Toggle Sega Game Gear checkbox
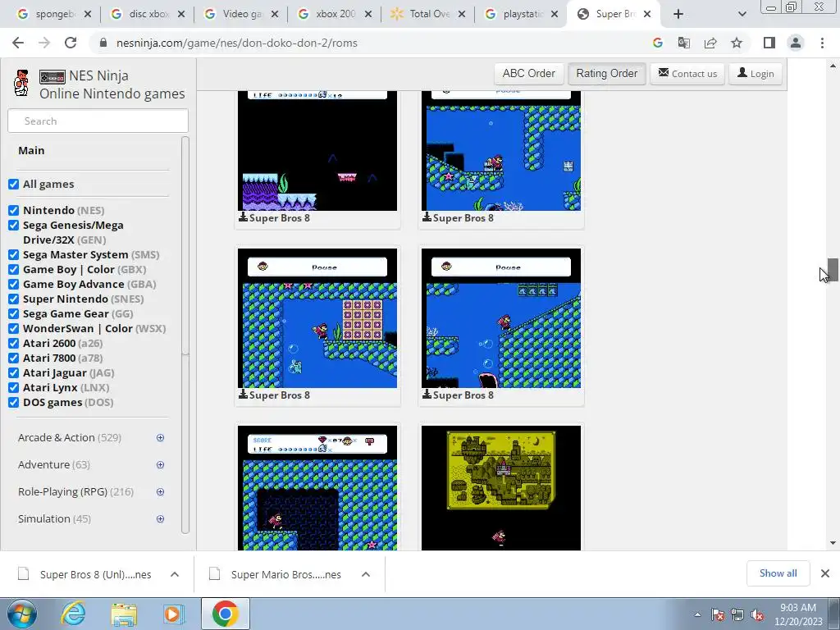Viewport: 840px width, 630px height. pos(13,314)
